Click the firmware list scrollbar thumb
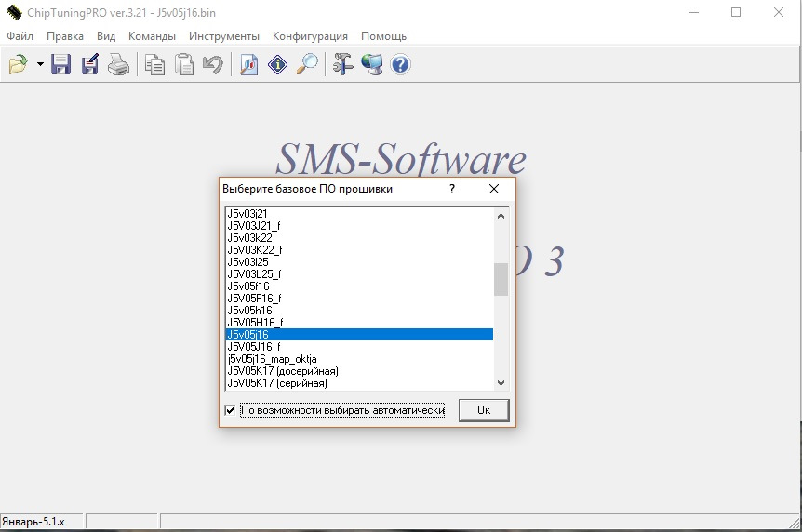The height and width of the screenshot is (532, 802). [x=501, y=279]
